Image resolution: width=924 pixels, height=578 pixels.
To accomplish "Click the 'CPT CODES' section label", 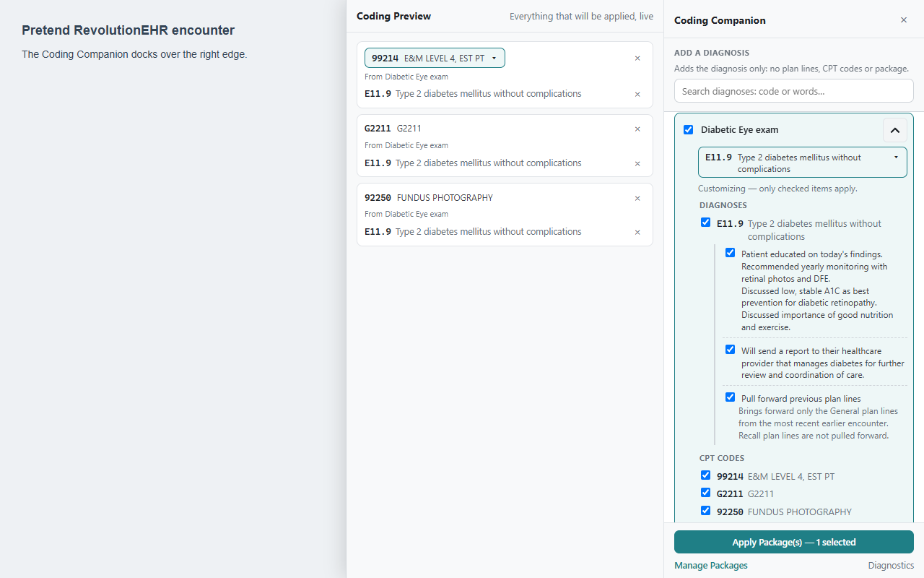I will 722,458.
